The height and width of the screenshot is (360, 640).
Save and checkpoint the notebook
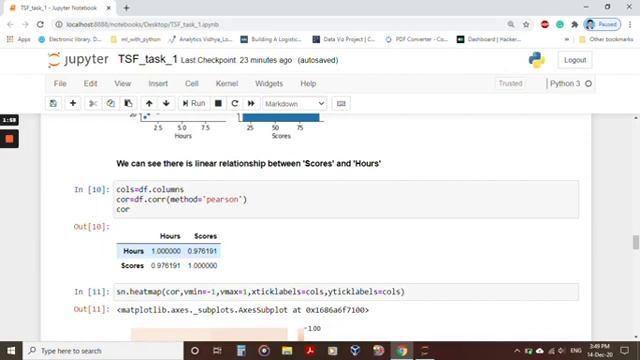pyautogui.click(x=53, y=104)
